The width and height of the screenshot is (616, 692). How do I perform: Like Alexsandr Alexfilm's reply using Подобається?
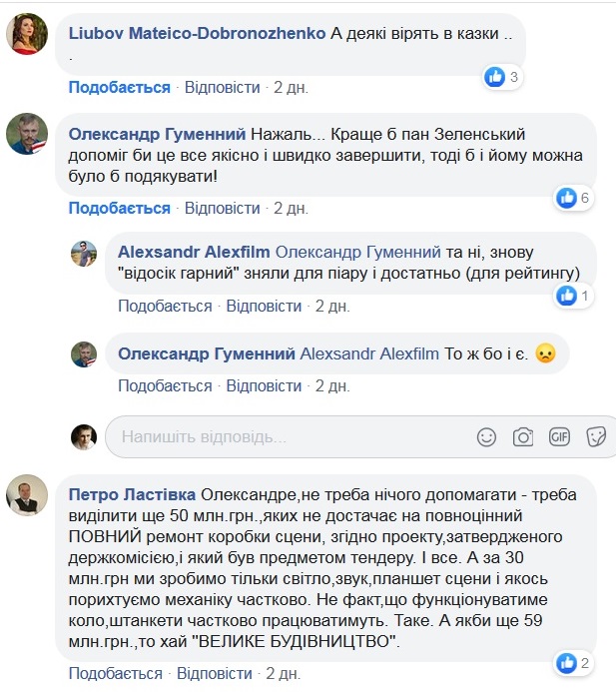pos(165,306)
